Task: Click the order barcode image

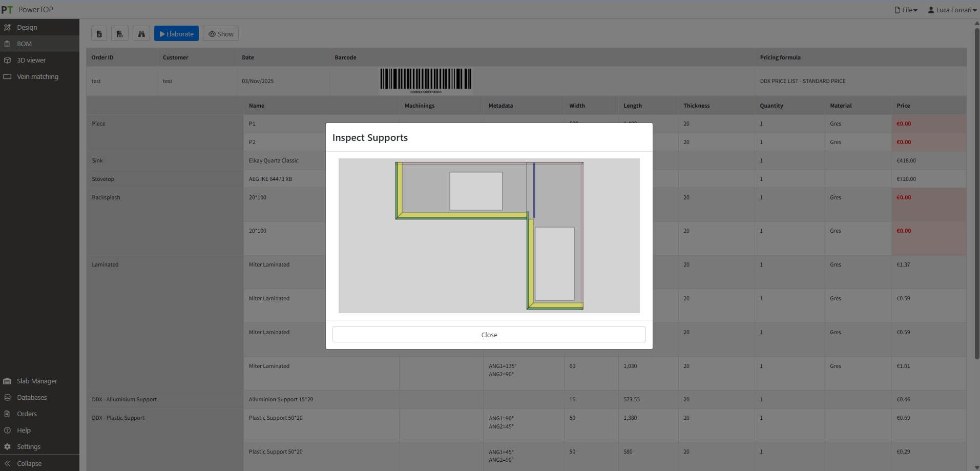Action: pyautogui.click(x=425, y=80)
